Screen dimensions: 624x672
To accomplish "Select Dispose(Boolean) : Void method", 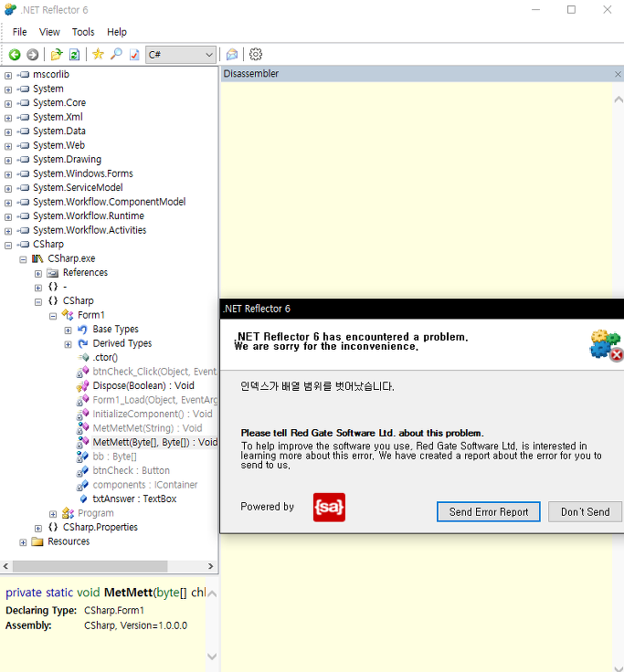I will pyautogui.click(x=143, y=385).
